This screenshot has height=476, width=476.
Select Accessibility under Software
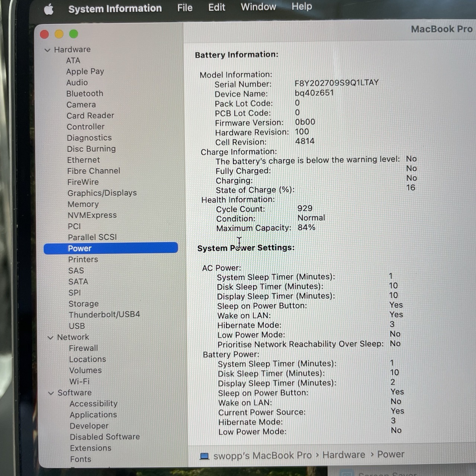pyautogui.click(x=94, y=404)
